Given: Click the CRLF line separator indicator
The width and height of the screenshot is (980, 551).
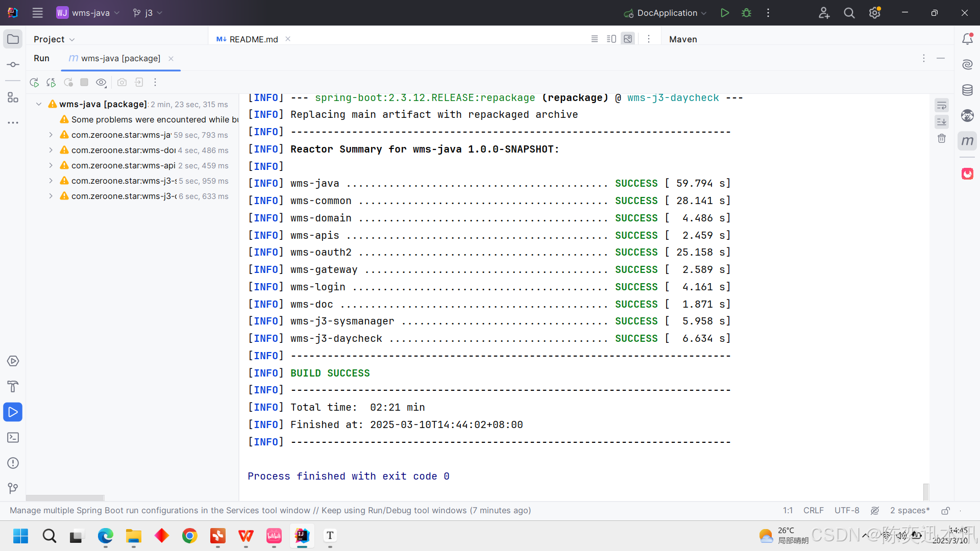Looking at the screenshot, I should 813,510.
